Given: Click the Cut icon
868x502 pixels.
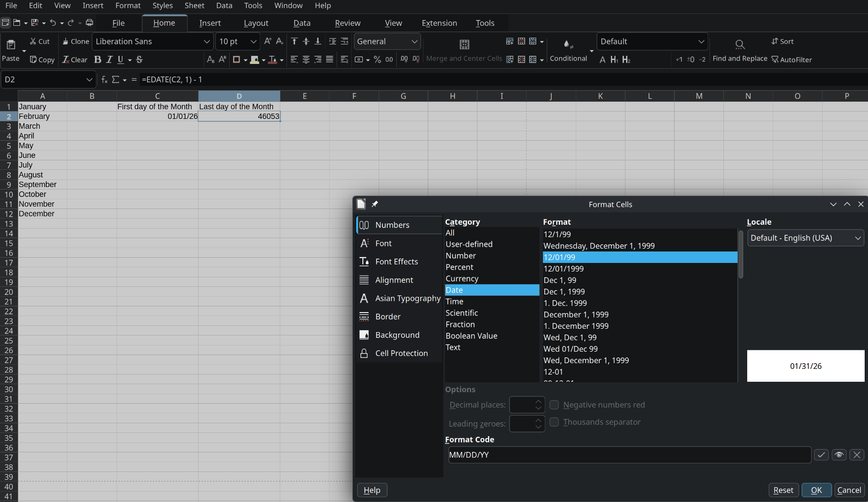Looking at the screenshot, I should click(40, 42).
